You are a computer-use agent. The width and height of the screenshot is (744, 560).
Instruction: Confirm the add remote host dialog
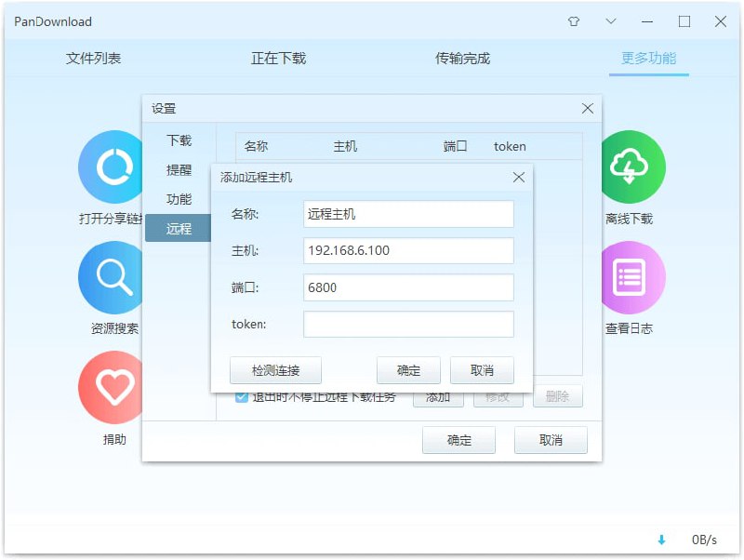coord(408,370)
